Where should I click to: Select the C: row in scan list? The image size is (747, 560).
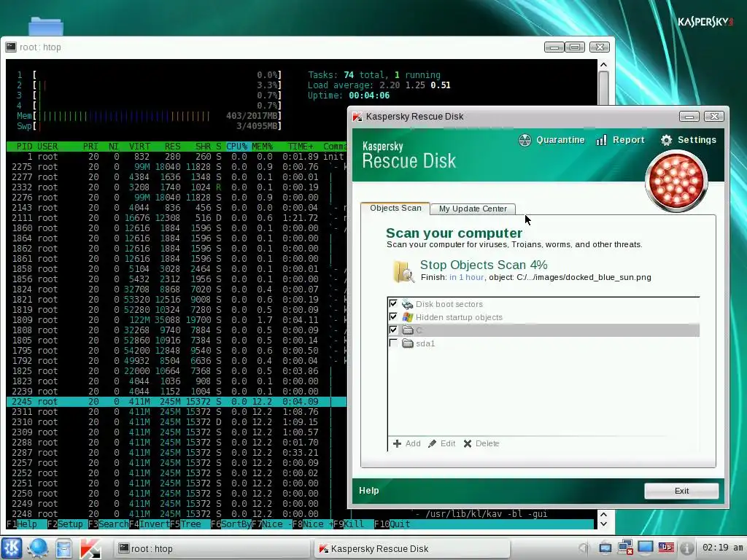[543, 330]
